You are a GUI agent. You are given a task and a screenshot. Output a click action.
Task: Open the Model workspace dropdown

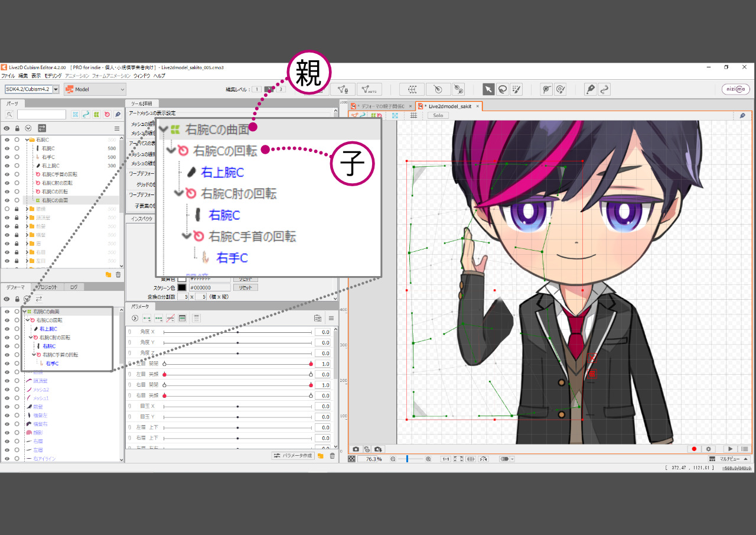(95, 89)
